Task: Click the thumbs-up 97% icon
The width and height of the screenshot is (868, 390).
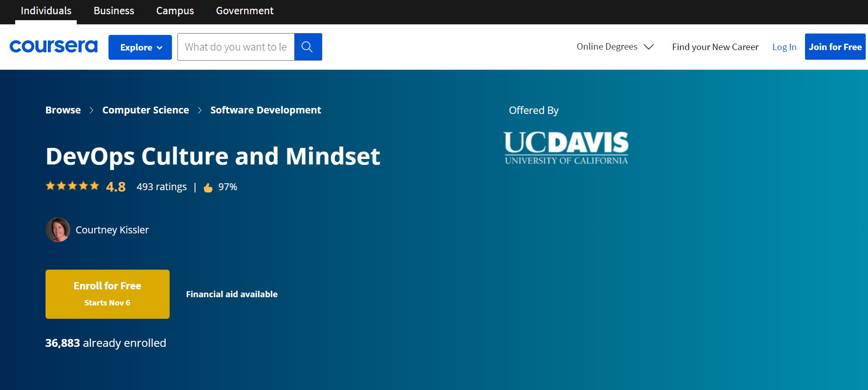Action: point(208,187)
